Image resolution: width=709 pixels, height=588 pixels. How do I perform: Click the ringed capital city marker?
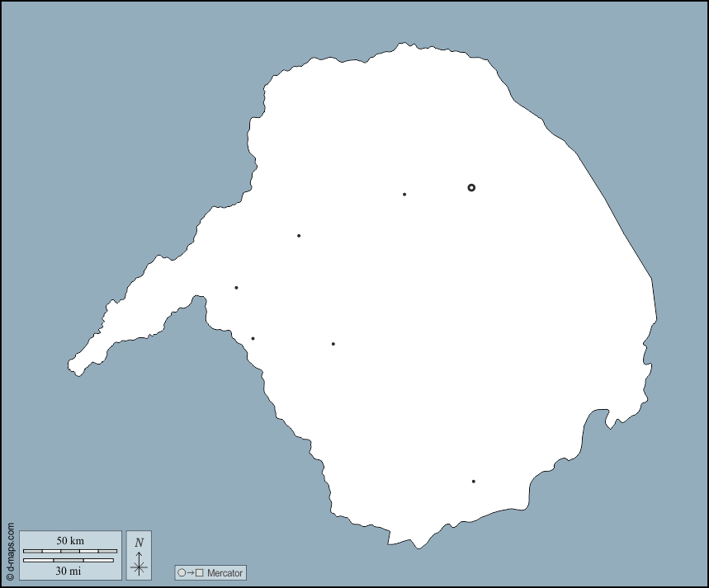(471, 187)
